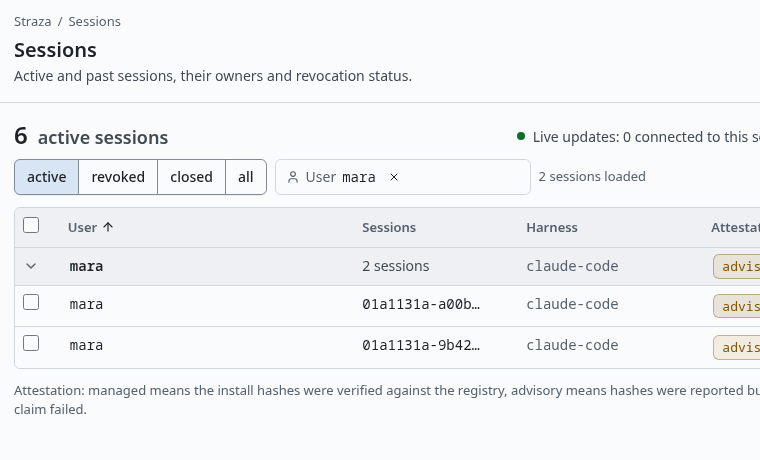Click the '6 active sessions' heading
Image resolution: width=760 pixels, height=460 pixels.
[x=91, y=137]
